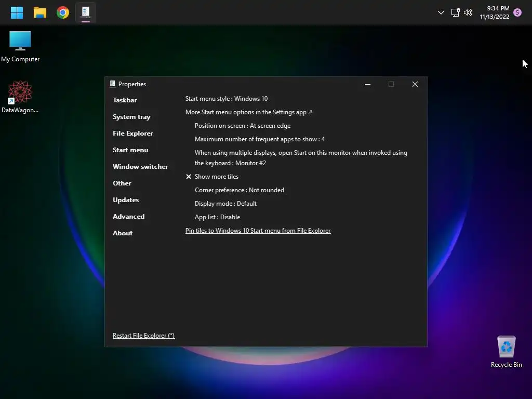Change Position on screen setting
This screenshot has width=532, height=399.
click(243, 126)
